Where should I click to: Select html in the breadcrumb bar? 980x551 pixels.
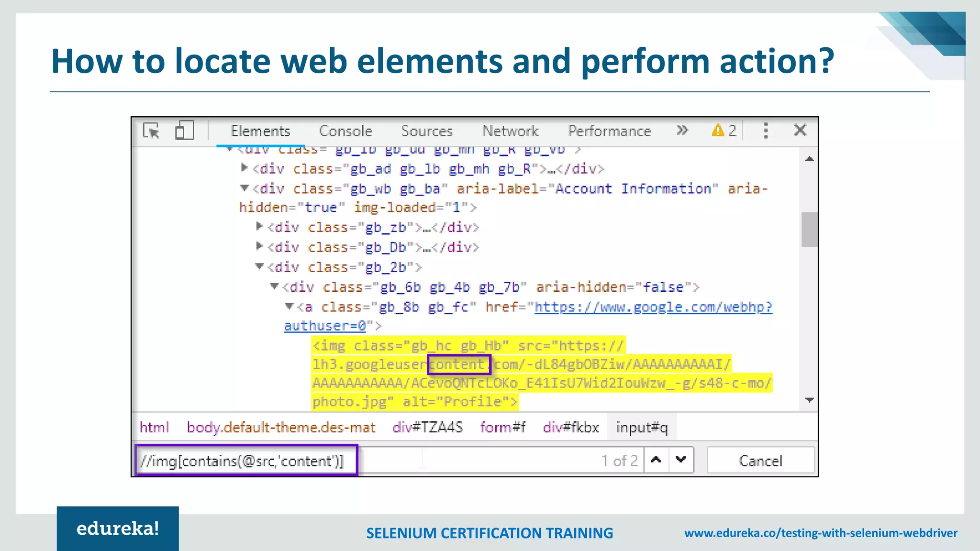[154, 427]
